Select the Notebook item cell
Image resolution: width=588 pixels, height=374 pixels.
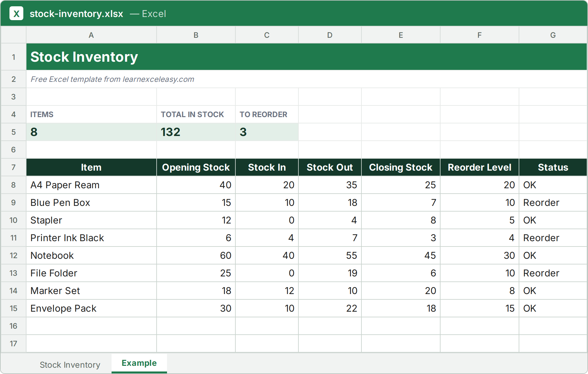tap(91, 255)
